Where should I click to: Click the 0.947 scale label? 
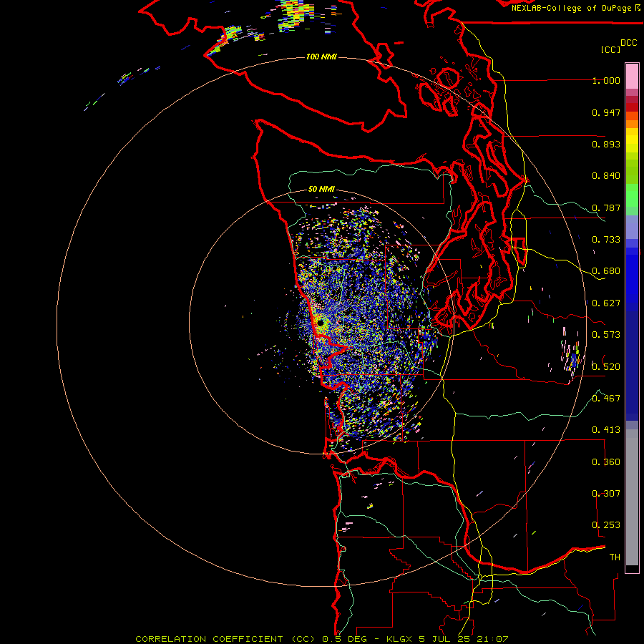pyautogui.click(x=606, y=112)
